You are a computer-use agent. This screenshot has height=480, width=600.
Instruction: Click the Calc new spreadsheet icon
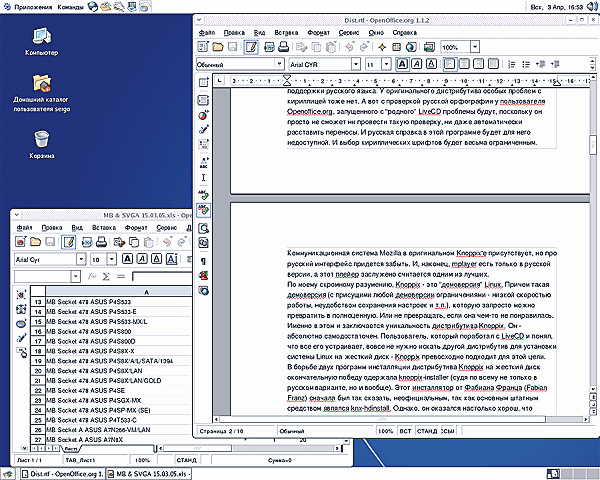pyautogui.click(x=21, y=242)
